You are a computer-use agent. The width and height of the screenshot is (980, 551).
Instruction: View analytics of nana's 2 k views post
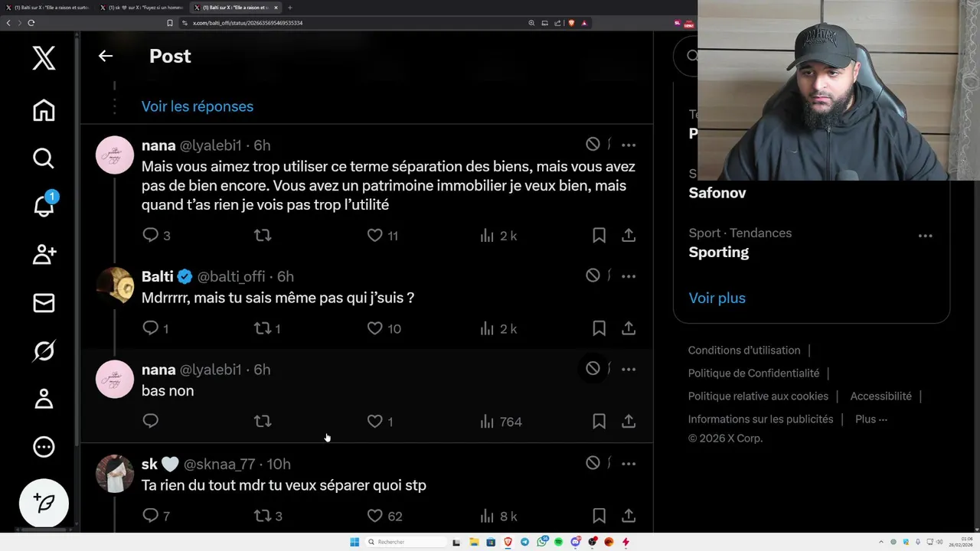click(498, 236)
